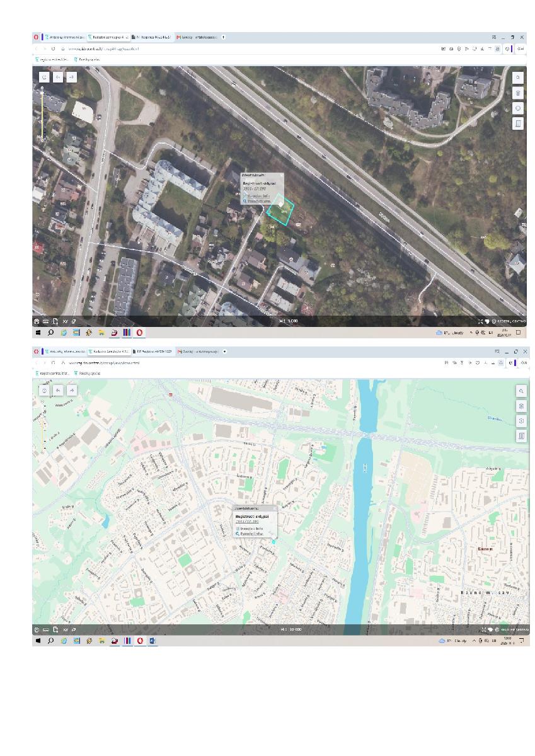Click the XY coordinates tool in the satellite map footer
535x756 pixels.
pyautogui.click(x=65, y=321)
